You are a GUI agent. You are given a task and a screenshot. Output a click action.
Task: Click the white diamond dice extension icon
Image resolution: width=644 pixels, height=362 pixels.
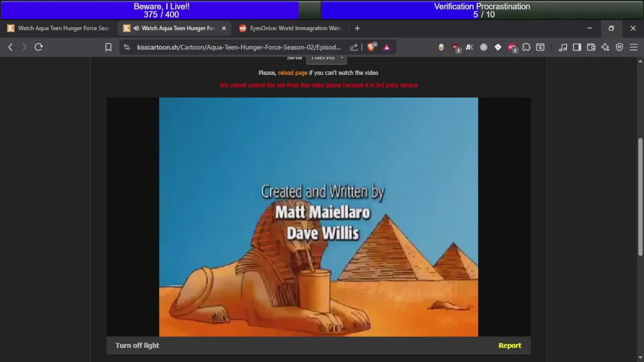[x=498, y=47]
